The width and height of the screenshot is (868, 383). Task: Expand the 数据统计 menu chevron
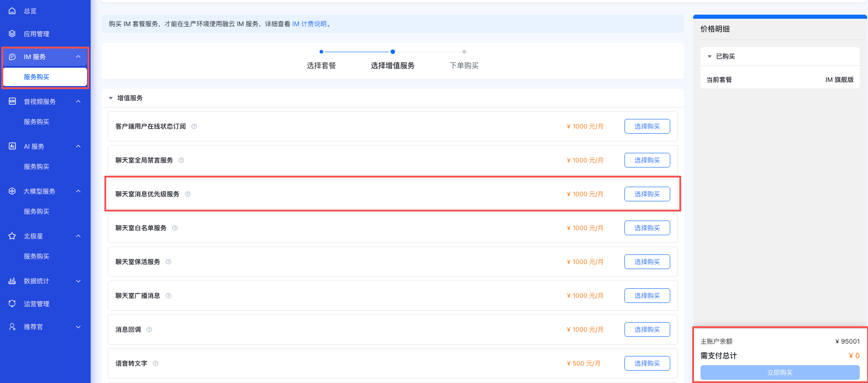78,281
